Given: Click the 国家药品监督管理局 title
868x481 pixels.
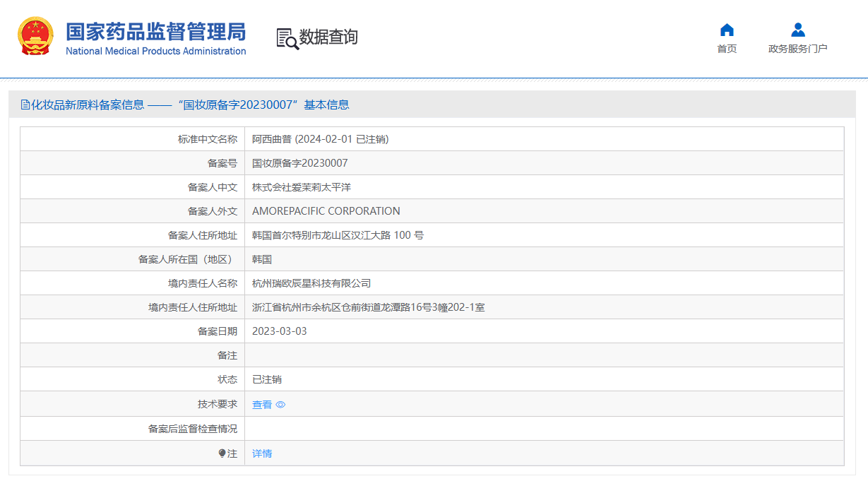Looking at the screenshot, I should point(156,32).
